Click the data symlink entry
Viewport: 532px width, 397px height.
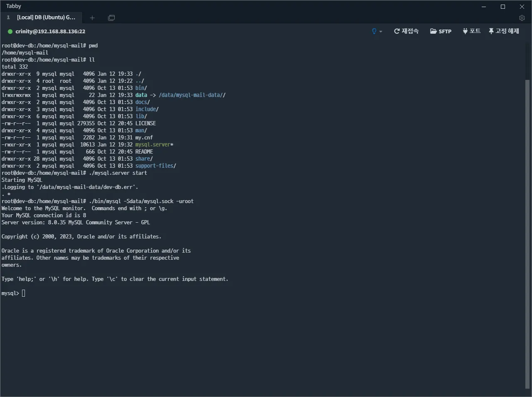141,95
